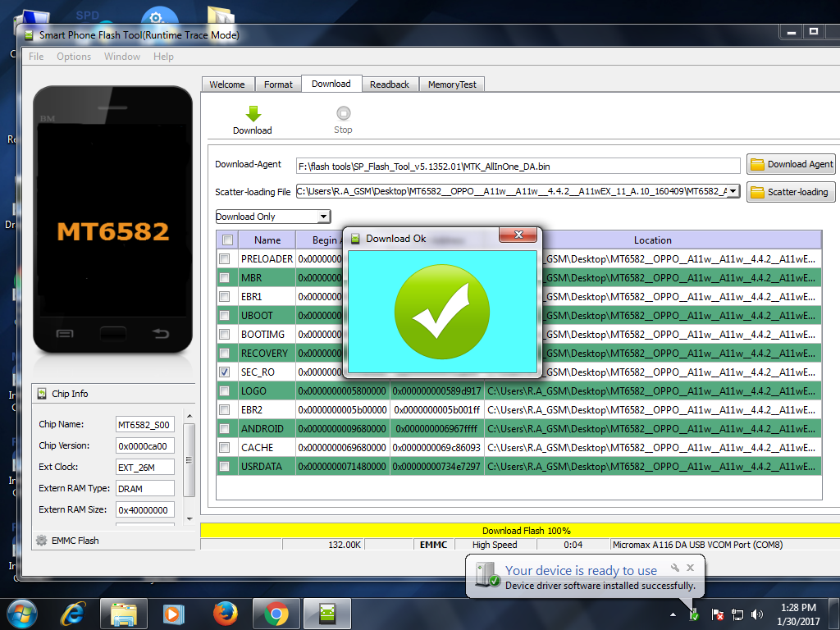Click the Scatter-loading folder button
This screenshot has width=840, height=630.
[791, 192]
